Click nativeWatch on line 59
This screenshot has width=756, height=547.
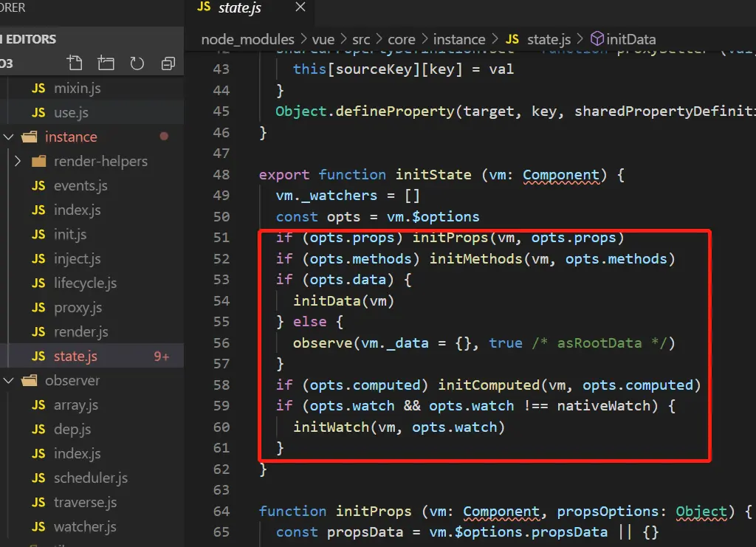(602, 406)
